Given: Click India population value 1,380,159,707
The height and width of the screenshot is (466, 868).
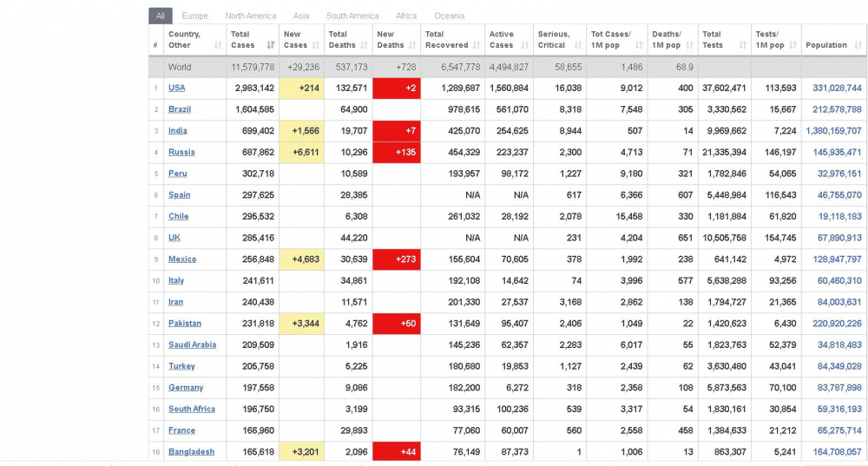Looking at the screenshot, I should pos(833,131).
